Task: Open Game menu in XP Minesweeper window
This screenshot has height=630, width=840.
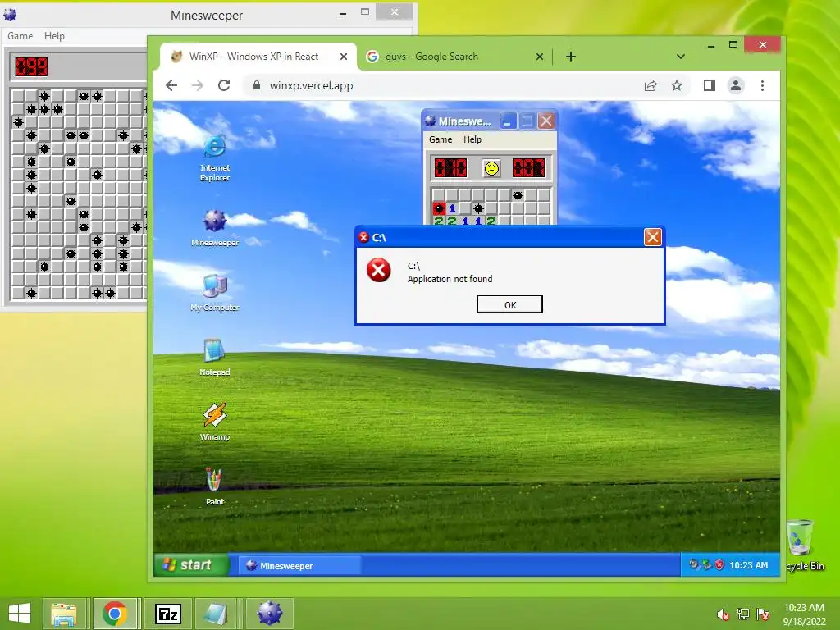Action: coord(441,139)
